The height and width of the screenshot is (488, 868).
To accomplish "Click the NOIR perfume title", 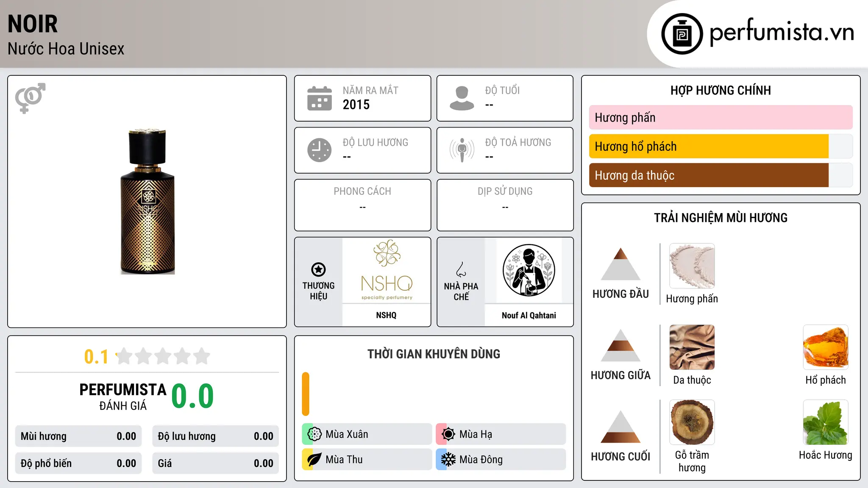I will [33, 24].
